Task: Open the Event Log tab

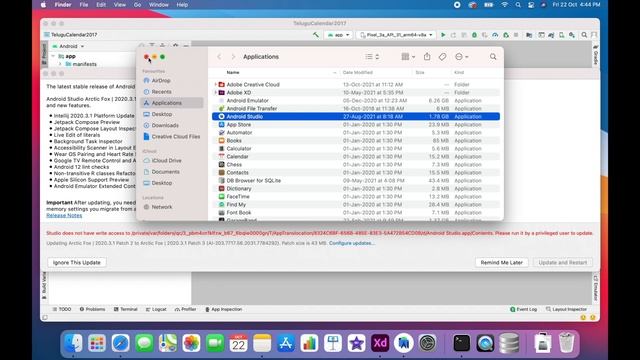Action: point(524,309)
